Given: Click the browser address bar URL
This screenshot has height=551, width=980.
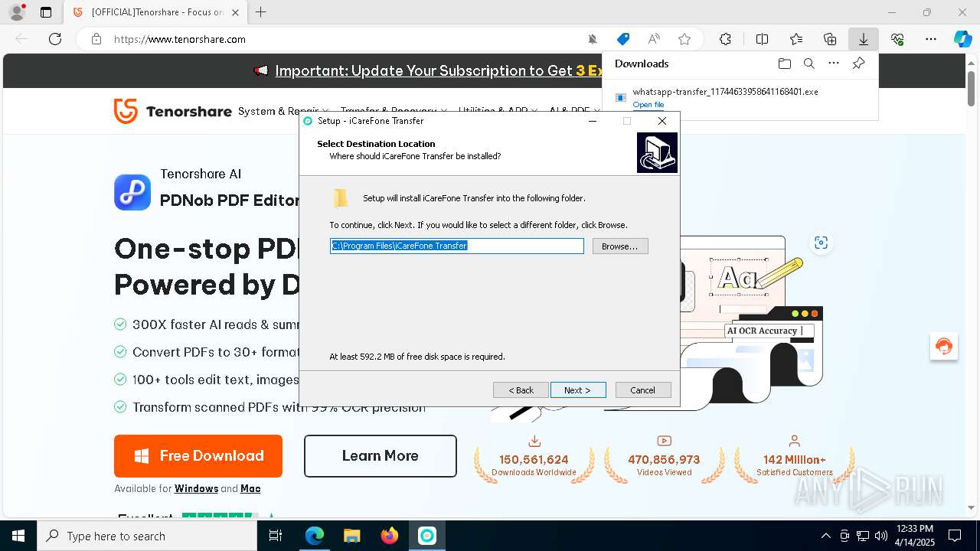Looking at the screenshot, I should tap(180, 39).
